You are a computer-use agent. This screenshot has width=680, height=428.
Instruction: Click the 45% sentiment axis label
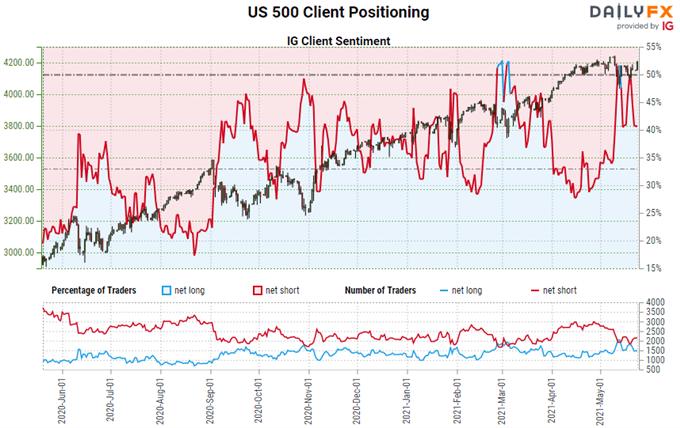(654, 102)
